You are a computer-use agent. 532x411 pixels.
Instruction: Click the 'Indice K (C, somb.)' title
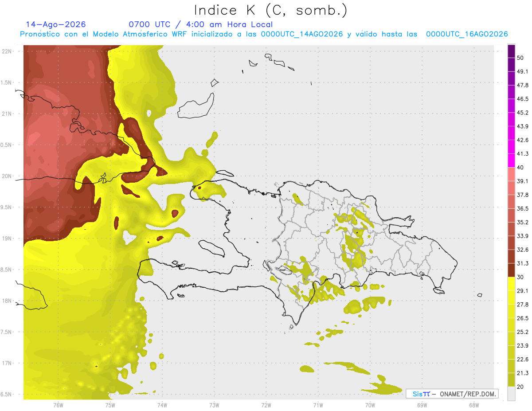[270, 10]
